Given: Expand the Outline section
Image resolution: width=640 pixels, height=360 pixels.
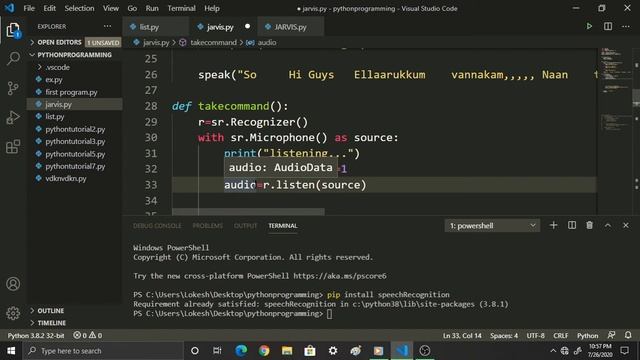Looking at the screenshot, I should click(x=51, y=311).
